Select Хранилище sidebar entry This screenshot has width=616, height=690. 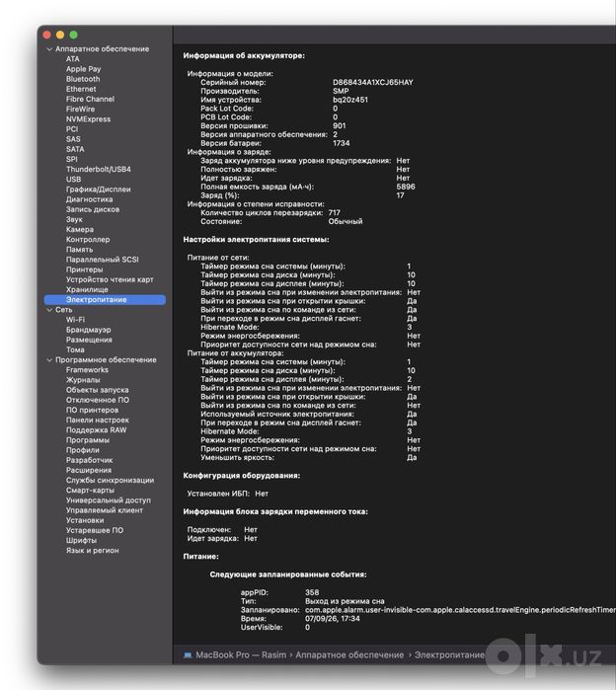pyautogui.click(x=87, y=289)
